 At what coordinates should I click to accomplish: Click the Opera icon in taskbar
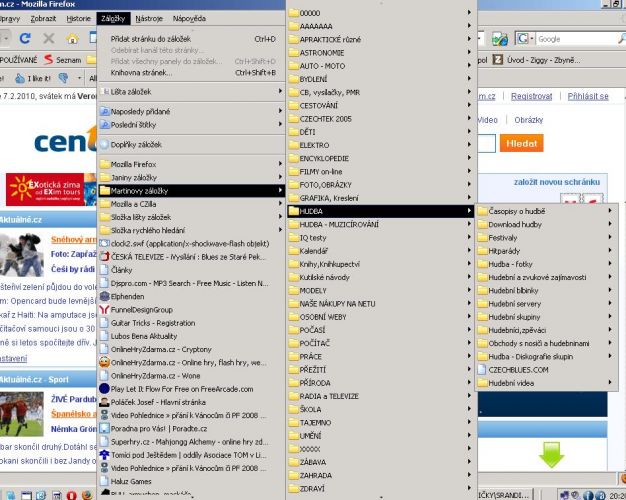coord(71,495)
